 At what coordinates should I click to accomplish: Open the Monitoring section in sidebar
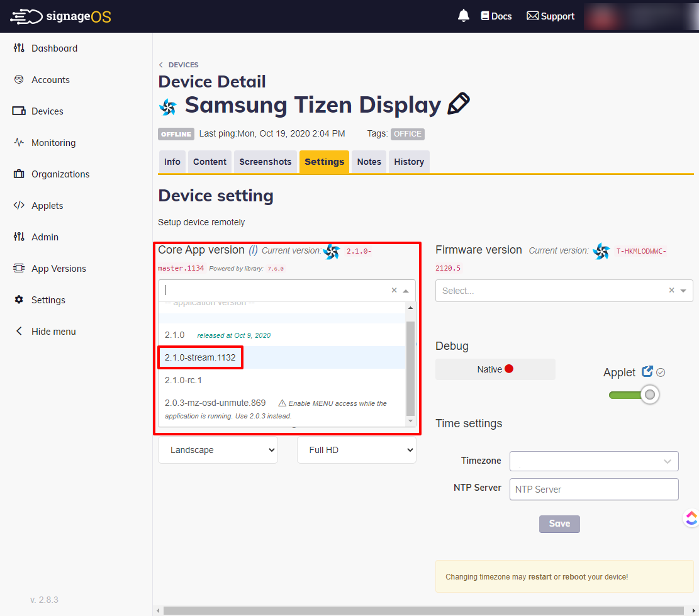pyautogui.click(x=53, y=142)
